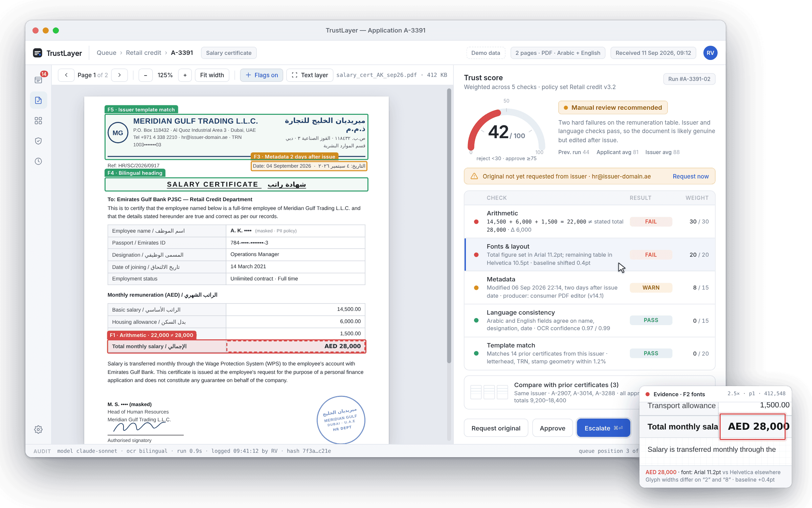The height and width of the screenshot is (508, 812).
Task: Toggle Flags on overlay
Action: (x=262, y=75)
